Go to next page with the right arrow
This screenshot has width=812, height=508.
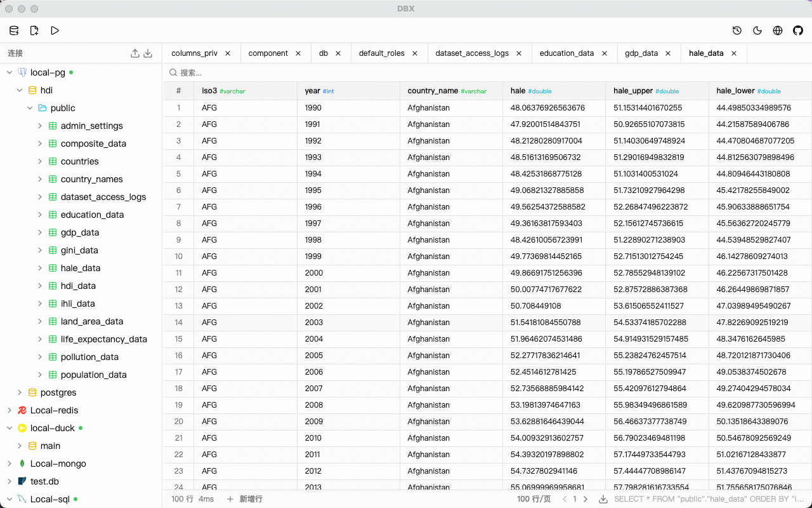[x=586, y=499]
